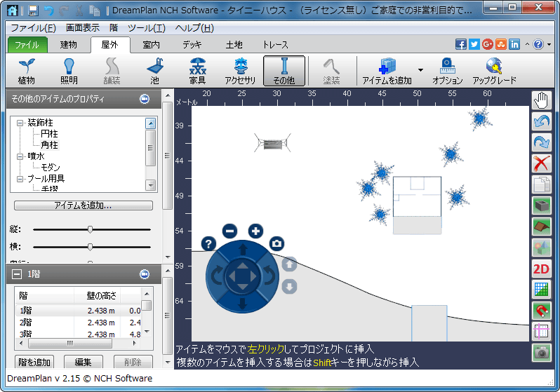
Task: Select the 家具 furniture tool
Action: pyautogui.click(x=197, y=71)
